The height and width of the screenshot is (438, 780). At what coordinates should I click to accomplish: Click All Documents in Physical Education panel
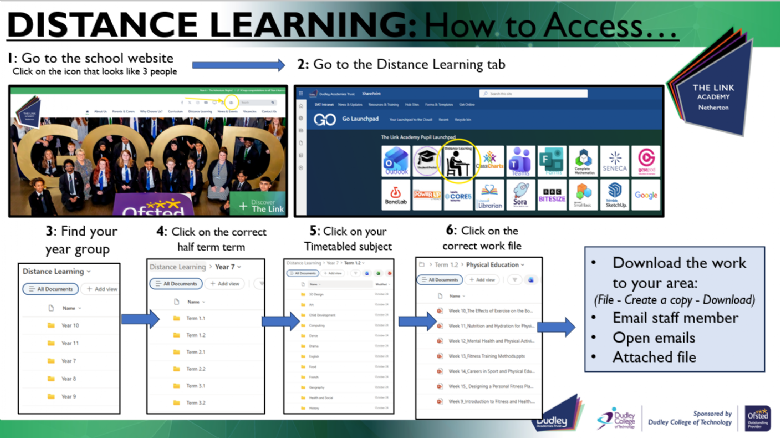point(439,280)
